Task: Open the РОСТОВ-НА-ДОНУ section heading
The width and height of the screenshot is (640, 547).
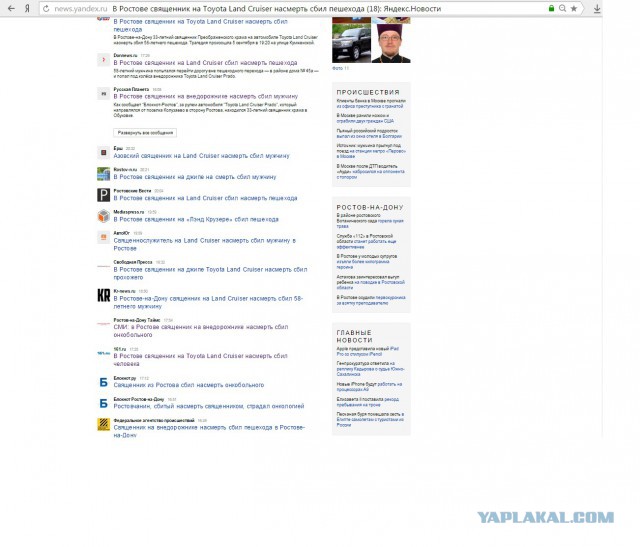Action: click(370, 207)
